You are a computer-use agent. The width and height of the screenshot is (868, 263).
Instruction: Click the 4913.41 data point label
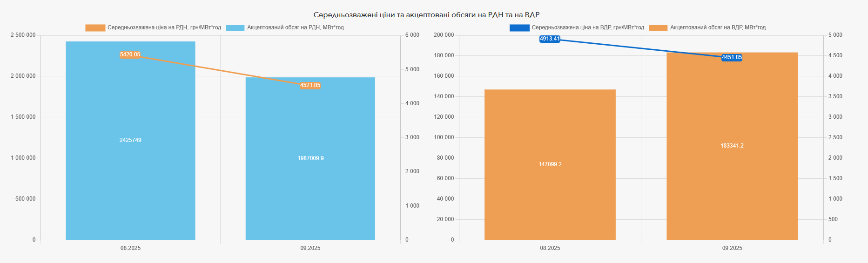pos(550,39)
